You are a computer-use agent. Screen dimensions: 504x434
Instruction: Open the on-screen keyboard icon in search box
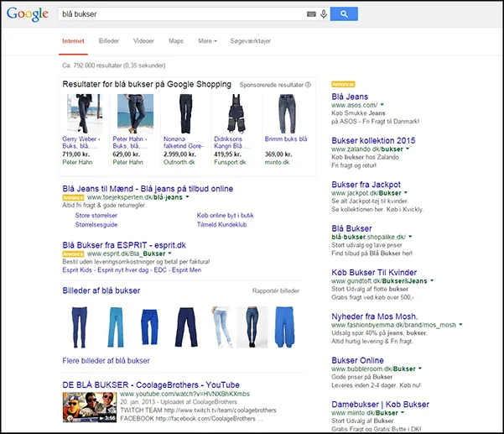(311, 13)
